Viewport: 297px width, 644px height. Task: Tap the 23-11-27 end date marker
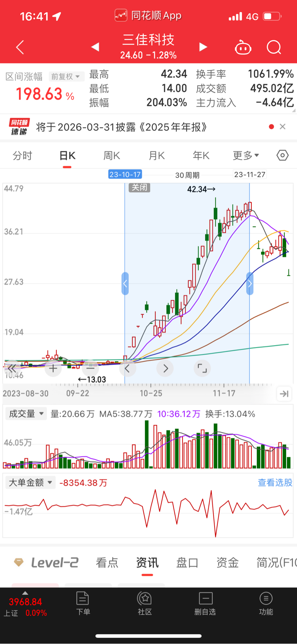click(x=250, y=175)
